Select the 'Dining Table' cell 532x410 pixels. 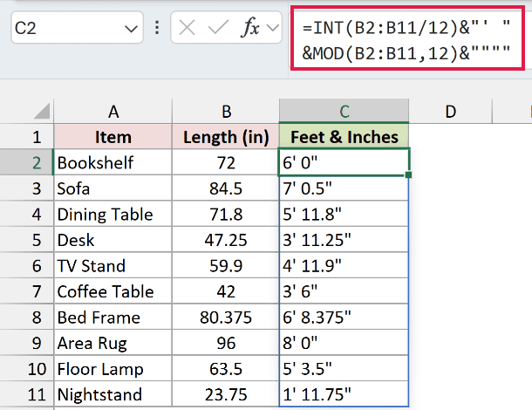coord(113,215)
